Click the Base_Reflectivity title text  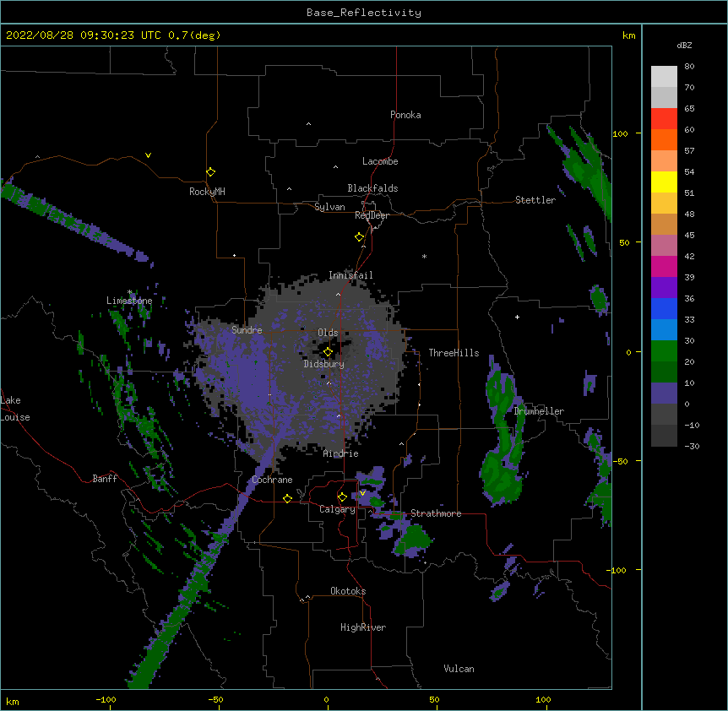(364, 13)
